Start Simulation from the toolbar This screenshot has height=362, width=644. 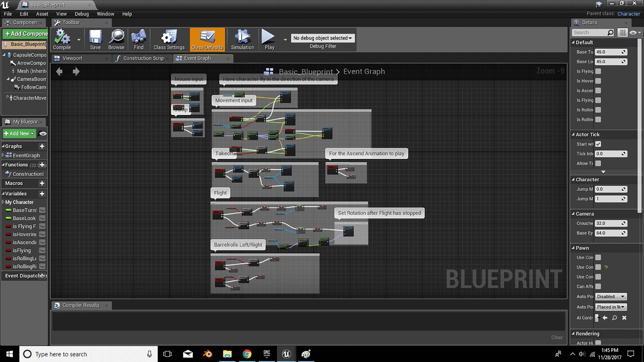pyautogui.click(x=242, y=39)
